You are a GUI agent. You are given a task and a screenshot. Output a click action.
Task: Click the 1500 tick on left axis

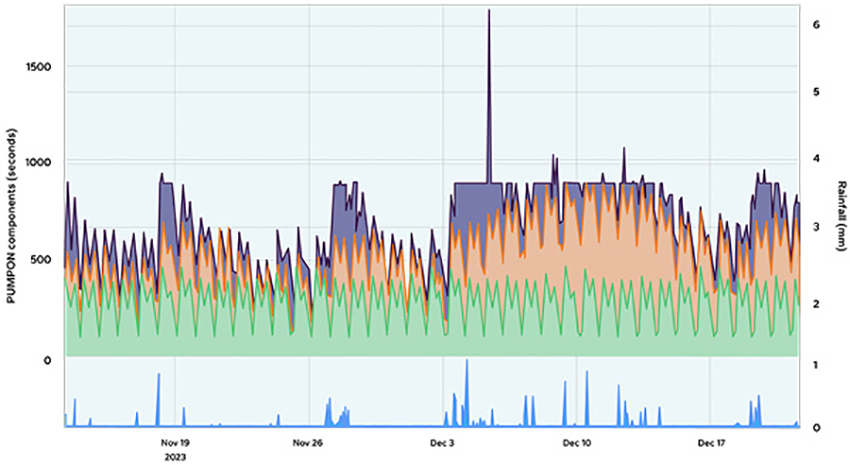pos(36,67)
